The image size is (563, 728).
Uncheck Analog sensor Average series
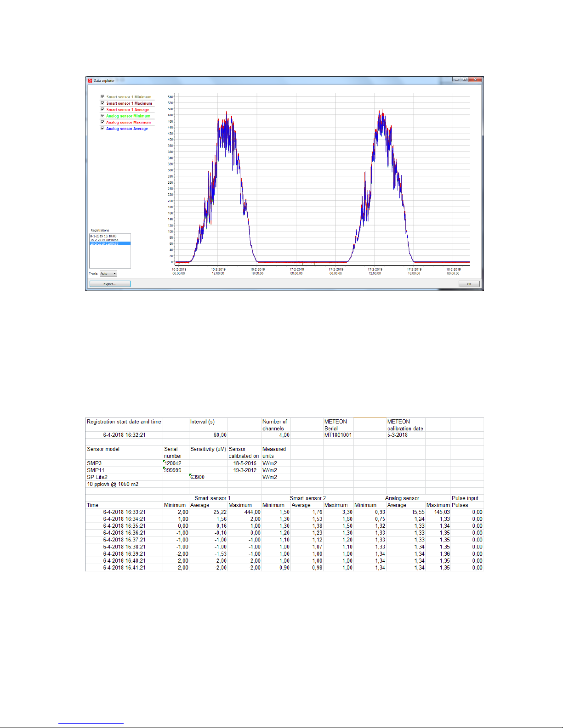coord(102,129)
